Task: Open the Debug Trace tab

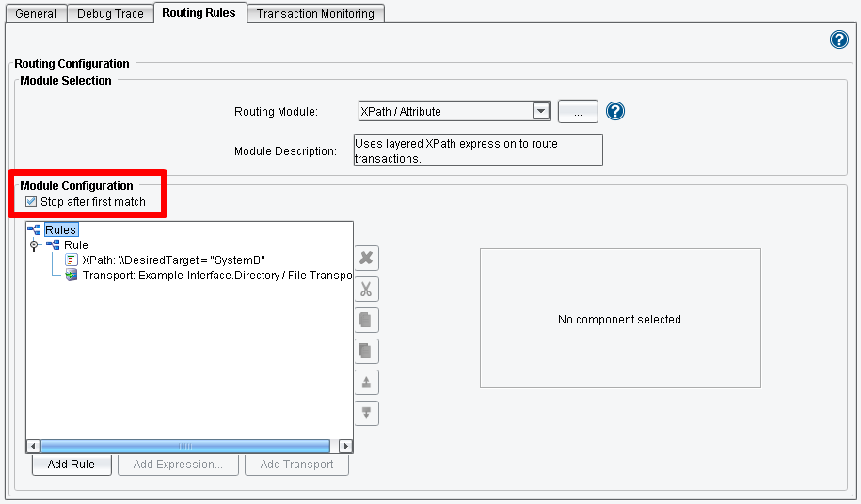Action: tap(109, 14)
